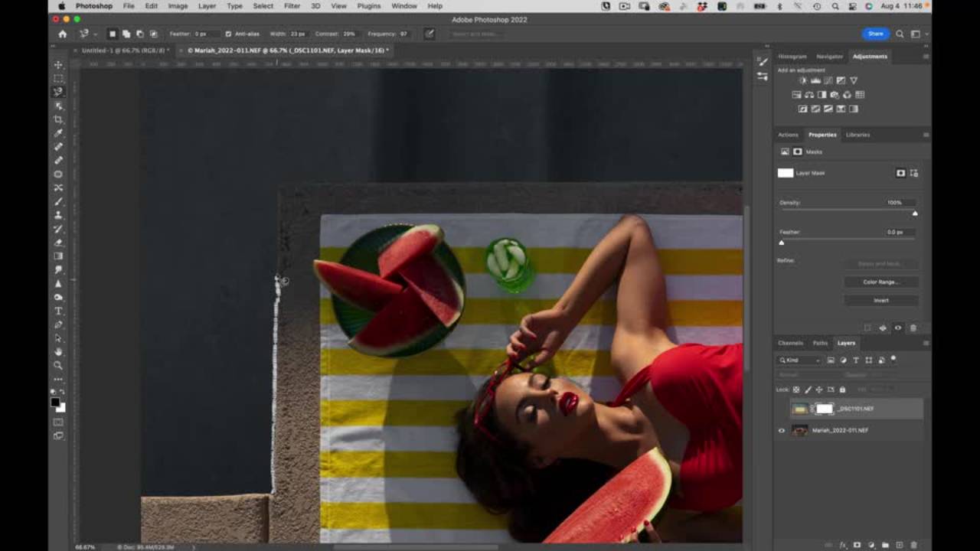Screen dimensions: 980x551
Task: Delete layer using the trash icon
Action: 913,545
